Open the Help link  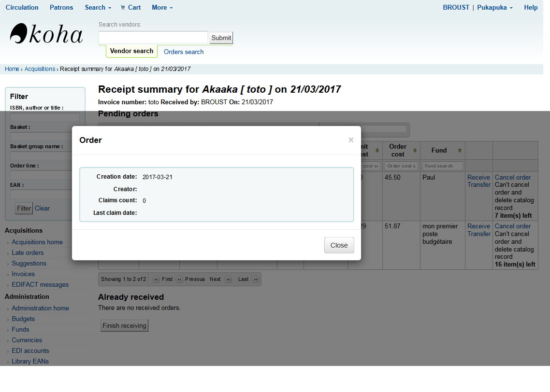tap(531, 7)
